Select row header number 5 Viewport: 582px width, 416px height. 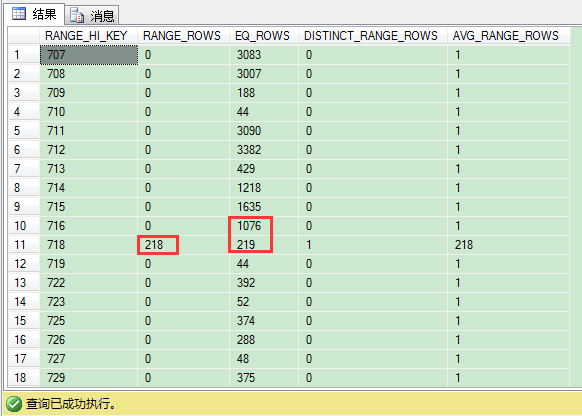point(24,131)
